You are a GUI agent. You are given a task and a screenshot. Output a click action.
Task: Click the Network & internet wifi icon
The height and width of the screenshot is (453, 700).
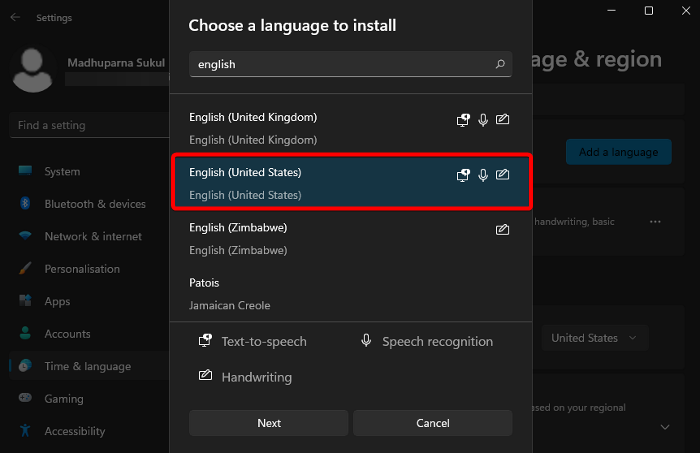[x=26, y=237]
